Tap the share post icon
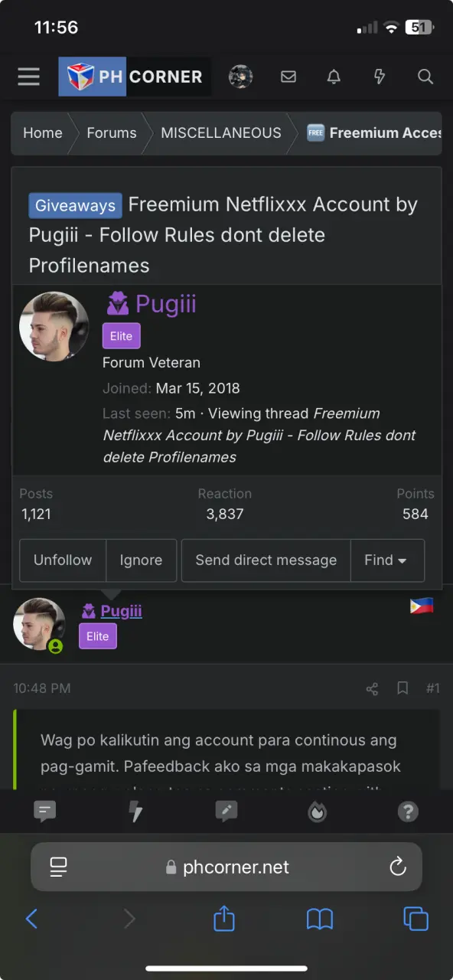The width and height of the screenshot is (453, 980). point(372,688)
